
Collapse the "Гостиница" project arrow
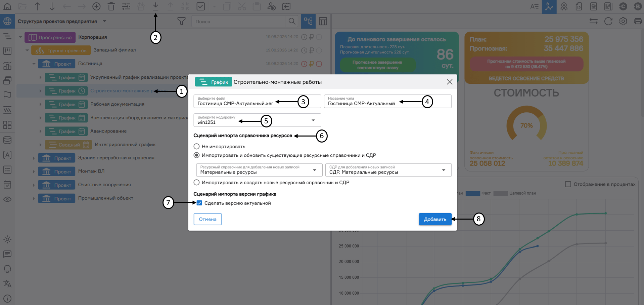34,64
